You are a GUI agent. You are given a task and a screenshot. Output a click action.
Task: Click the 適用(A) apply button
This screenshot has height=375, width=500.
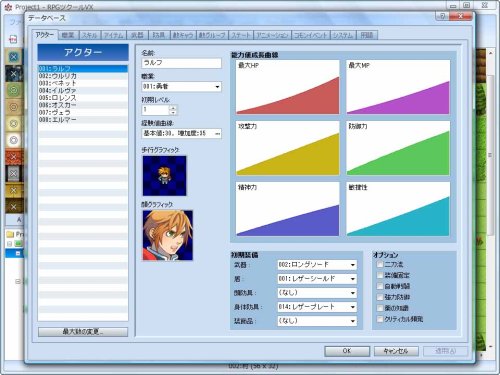click(446, 351)
